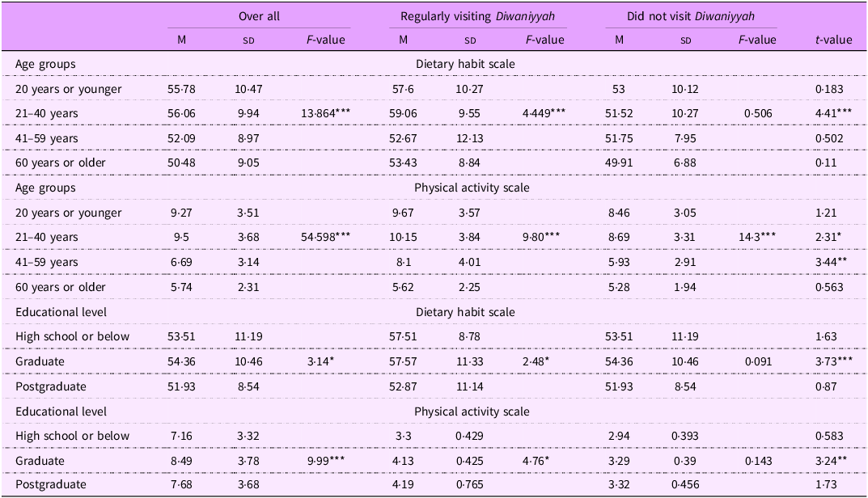
Task: Select the t-value 0·11 cell
Action: pyautogui.click(x=826, y=163)
